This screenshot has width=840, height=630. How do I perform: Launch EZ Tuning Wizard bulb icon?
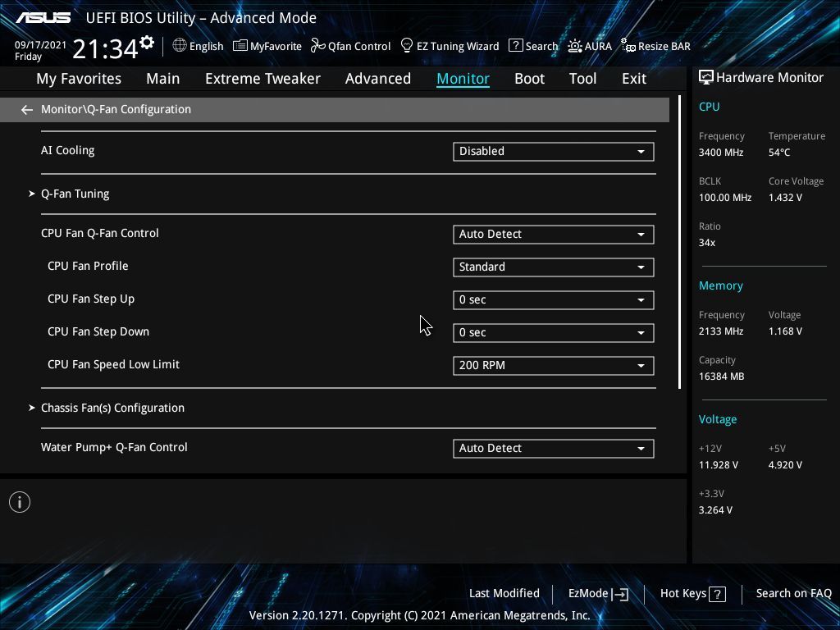click(407, 46)
